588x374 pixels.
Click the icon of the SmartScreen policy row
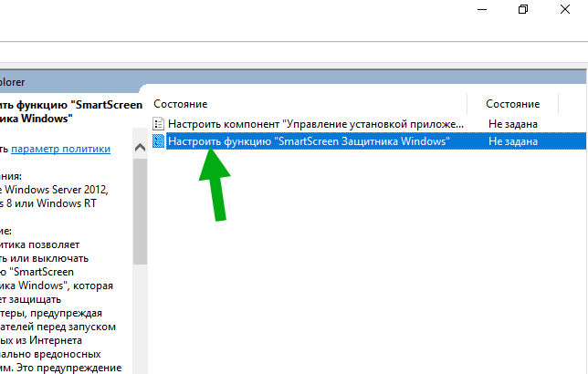(x=159, y=140)
